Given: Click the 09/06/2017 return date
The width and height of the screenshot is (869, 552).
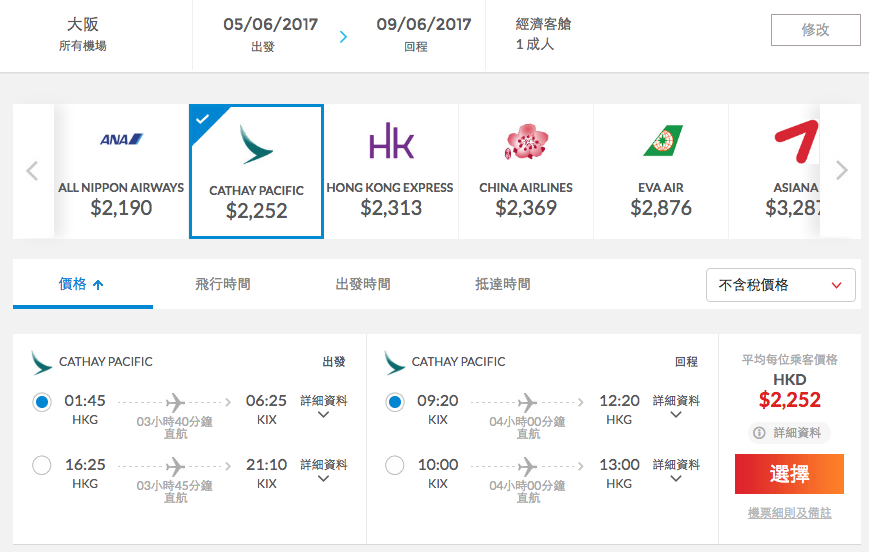Looking at the screenshot, I should (424, 24).
